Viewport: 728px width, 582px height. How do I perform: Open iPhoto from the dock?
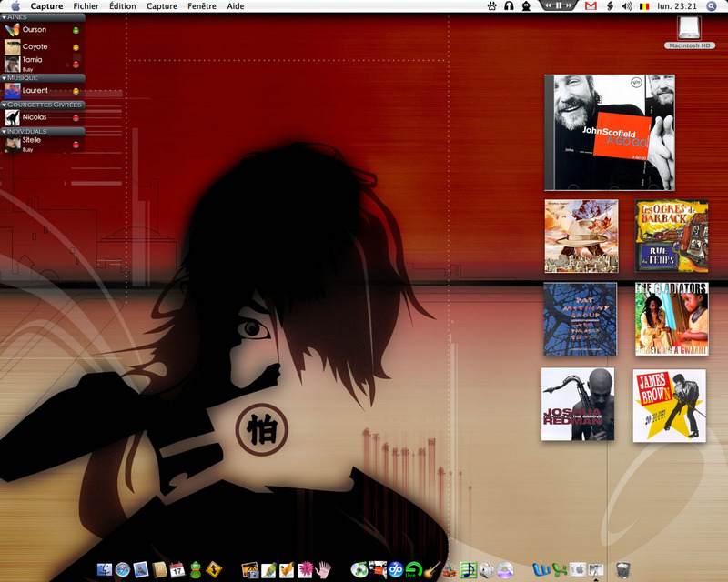(250, 569)
